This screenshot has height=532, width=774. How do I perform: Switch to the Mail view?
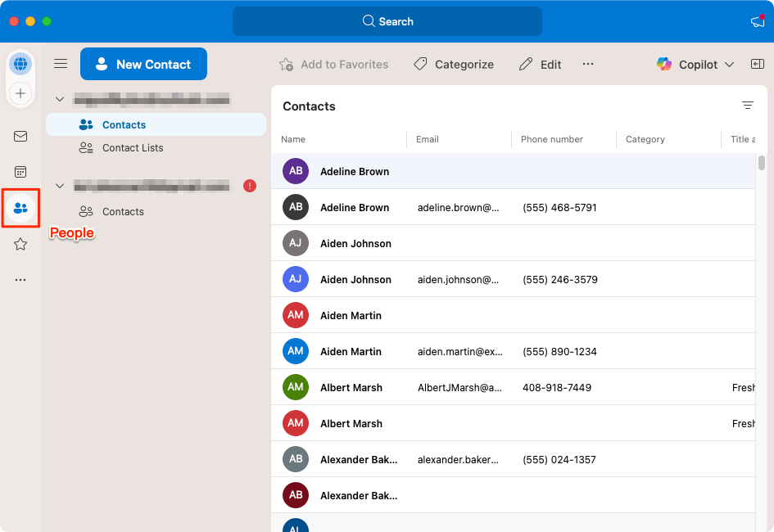20,136
